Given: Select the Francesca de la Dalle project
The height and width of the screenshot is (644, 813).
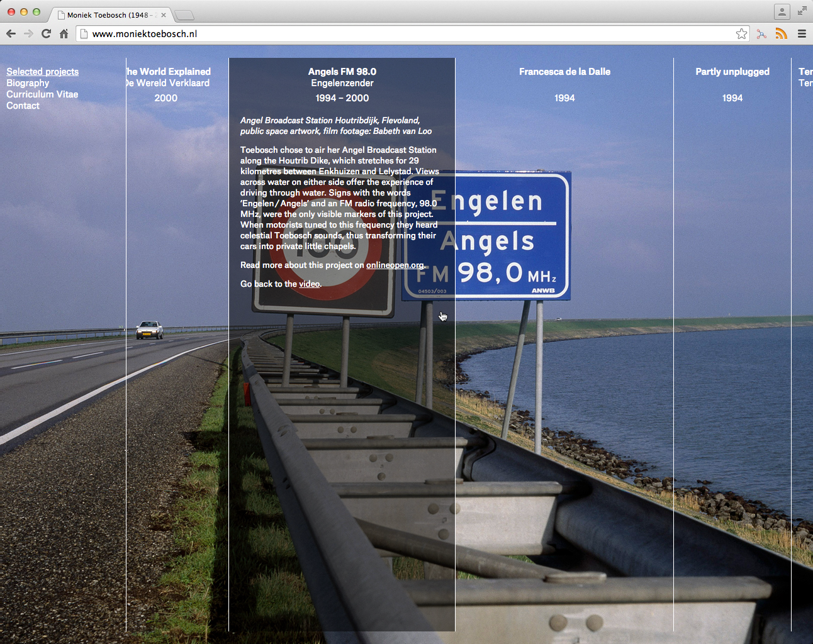Looking at the screenshot, I should [564, 72].
